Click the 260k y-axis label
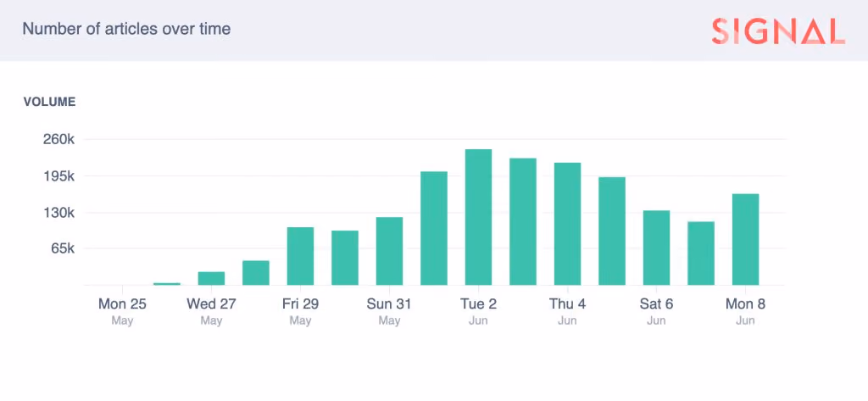This screenshot has height=401, width=868. pyautogui.click(x=58, y=138)
